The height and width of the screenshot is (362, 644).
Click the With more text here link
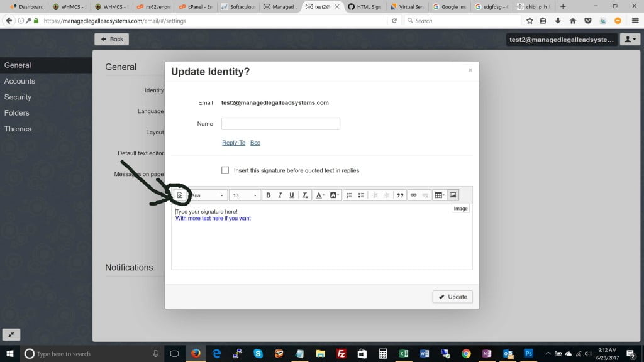click(x=213, y=218)
